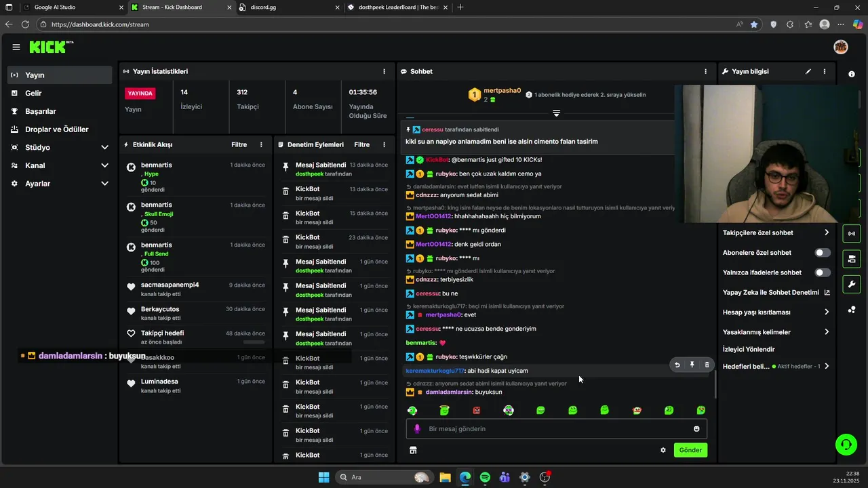This screenshot has height=488, width=868.
Task: Delete the hovered chat message
Action: (x=707, y=365)
